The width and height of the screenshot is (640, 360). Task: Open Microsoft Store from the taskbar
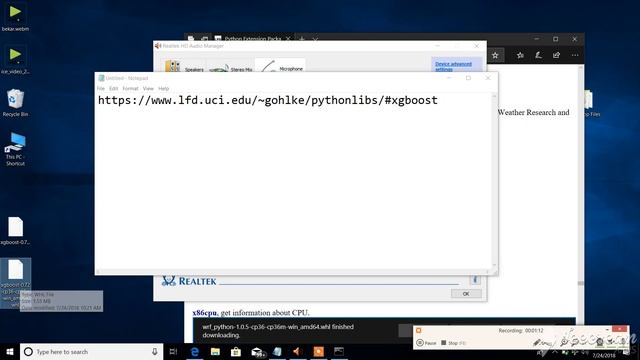(x=236, y=351)
